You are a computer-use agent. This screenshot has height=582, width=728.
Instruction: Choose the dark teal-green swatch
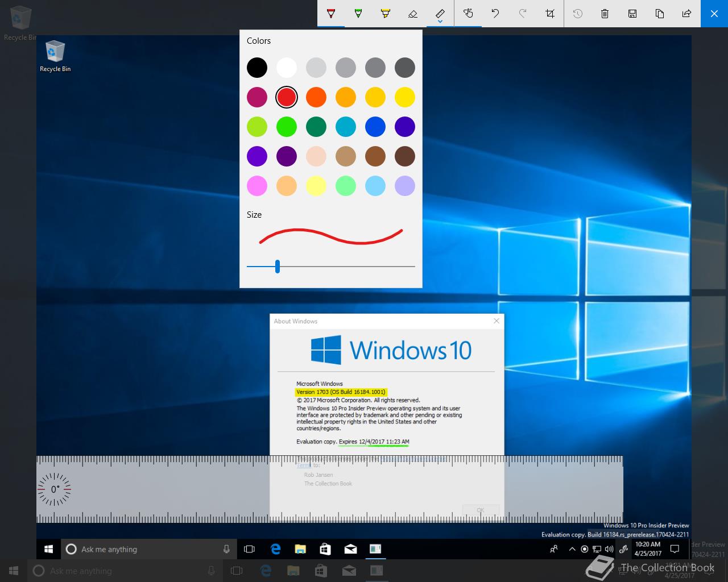[x=316, y=127]
